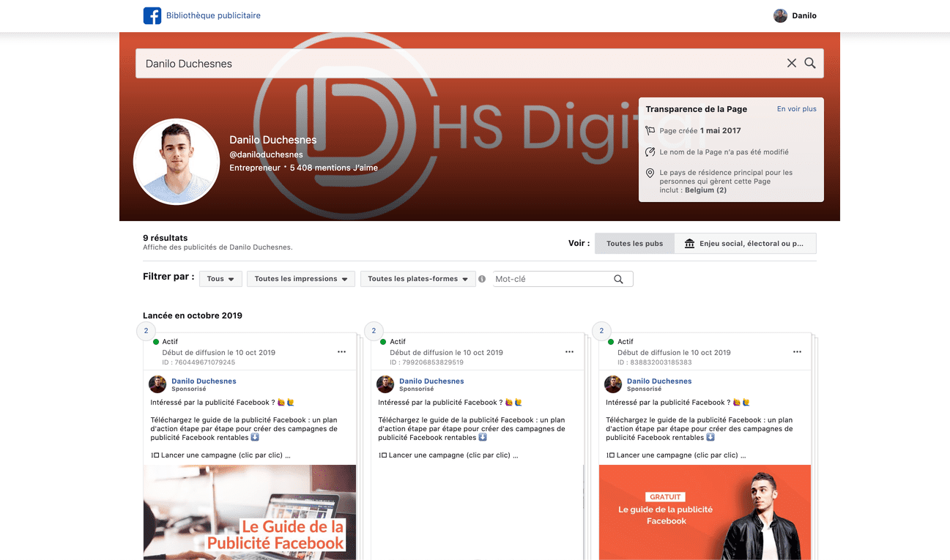
Task: Open Danilo Duchesnes link in first ad
Action: (x=204, y=381)
